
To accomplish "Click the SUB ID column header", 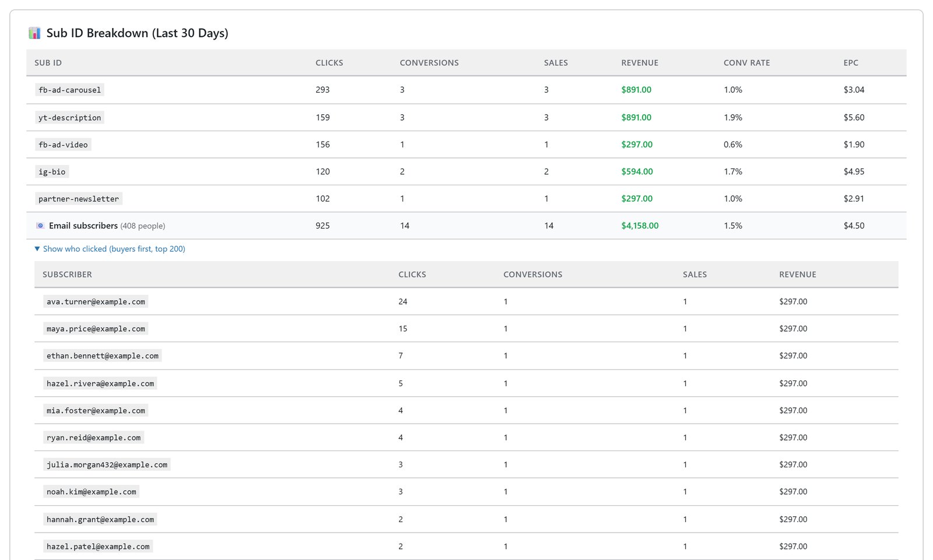I will click(48, 63).
